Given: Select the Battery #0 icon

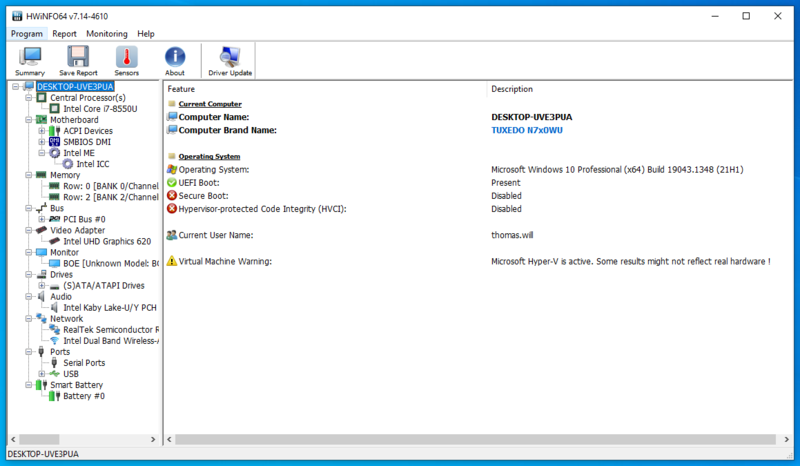Looking at the screenshot, I should click(55, 396).
